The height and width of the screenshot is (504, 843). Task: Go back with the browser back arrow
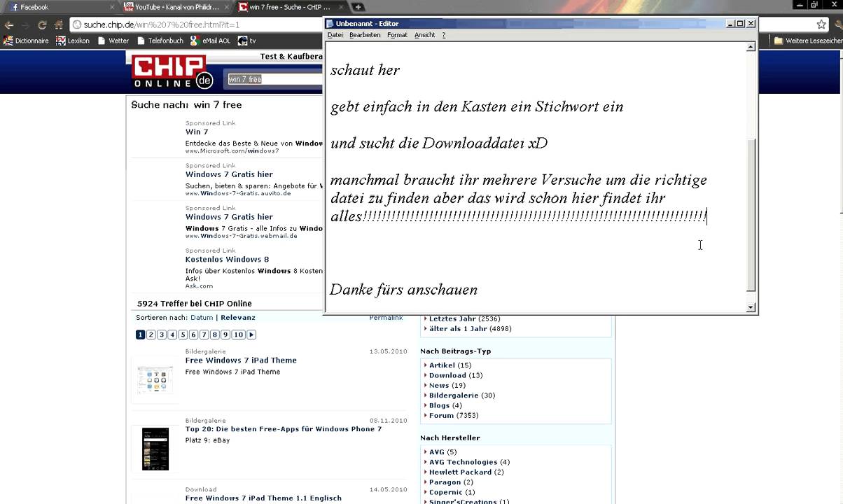tap(8, 24)
